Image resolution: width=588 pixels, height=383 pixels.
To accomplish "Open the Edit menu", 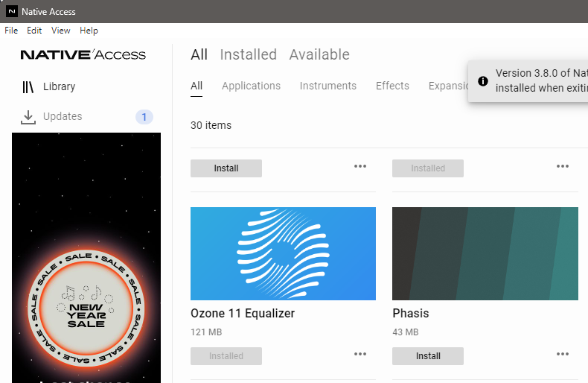I will tap(34, 31).
